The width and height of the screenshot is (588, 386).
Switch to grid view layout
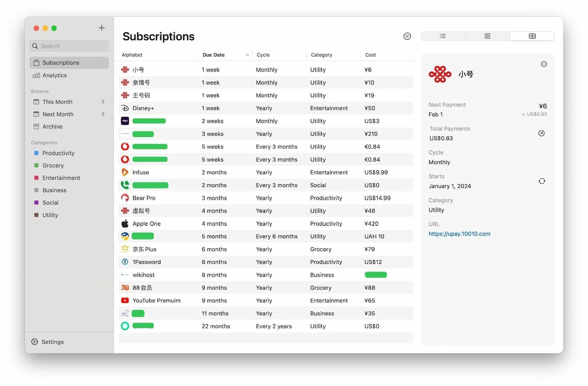click(x=487, y=36)
